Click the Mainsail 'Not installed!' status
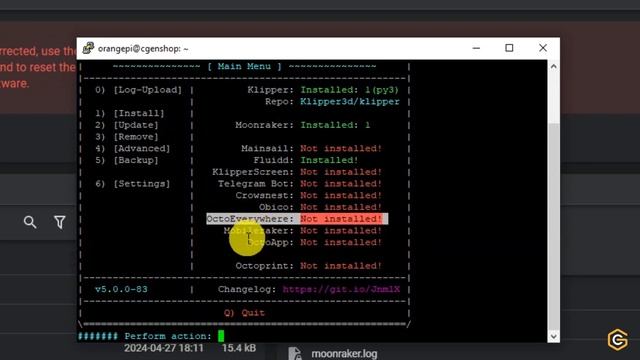 click(x=341, y=149)
